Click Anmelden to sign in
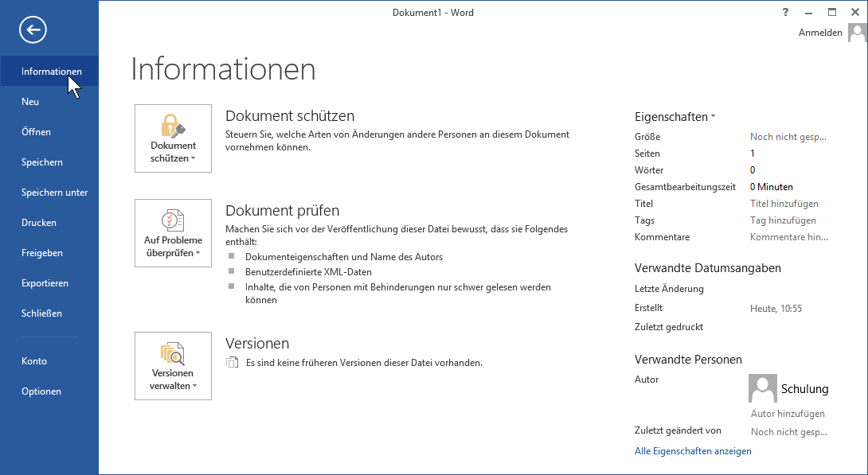Screen dimensions: 868x475 point(820,33)
